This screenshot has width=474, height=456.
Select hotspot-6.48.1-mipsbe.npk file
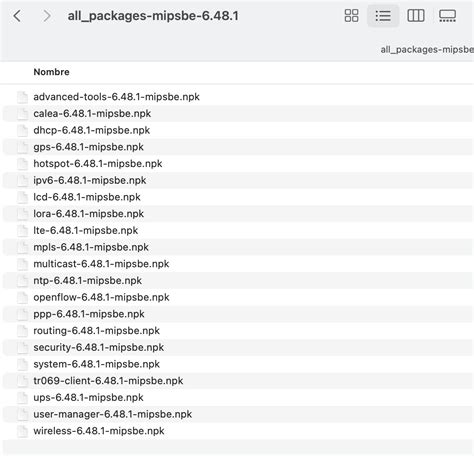(98, 164)
